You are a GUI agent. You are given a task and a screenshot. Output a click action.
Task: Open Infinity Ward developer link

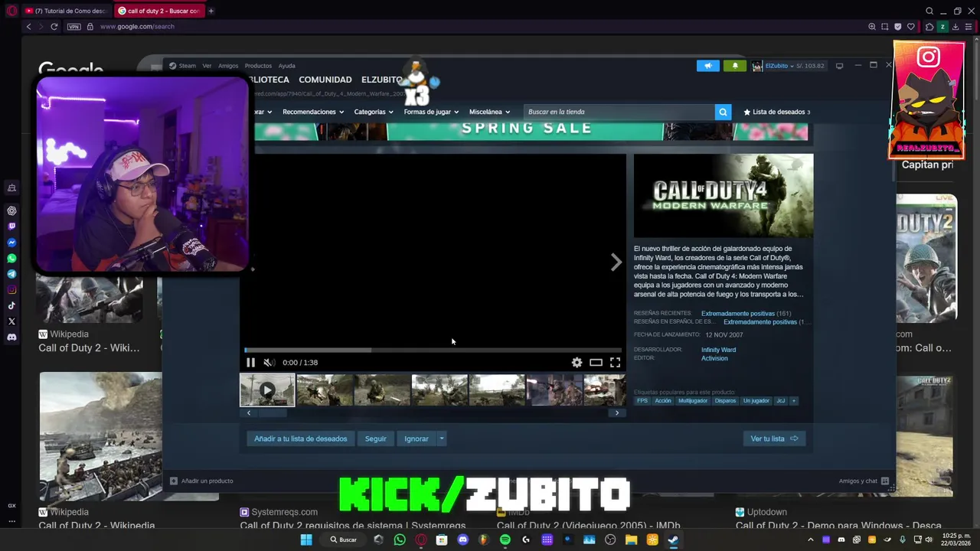tap(718, 350)
